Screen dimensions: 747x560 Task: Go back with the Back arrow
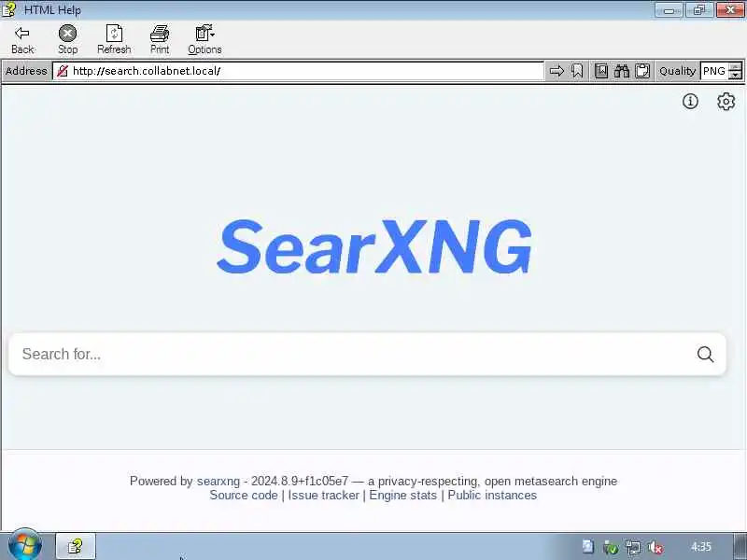22,39
